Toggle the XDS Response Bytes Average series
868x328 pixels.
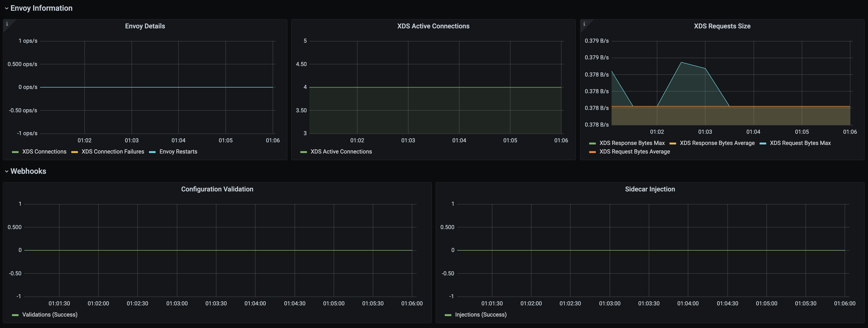point(717,143)
